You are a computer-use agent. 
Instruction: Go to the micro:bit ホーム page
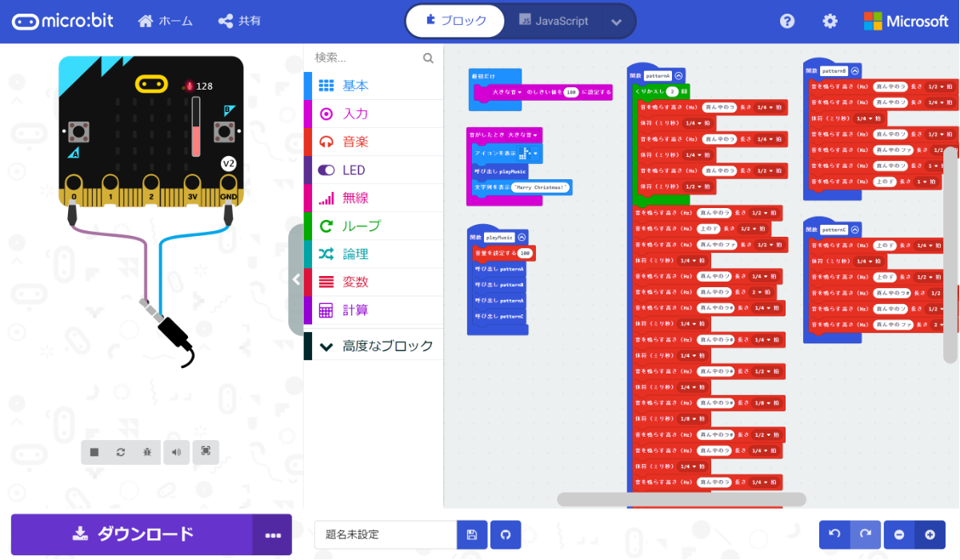tap(165, 21)
